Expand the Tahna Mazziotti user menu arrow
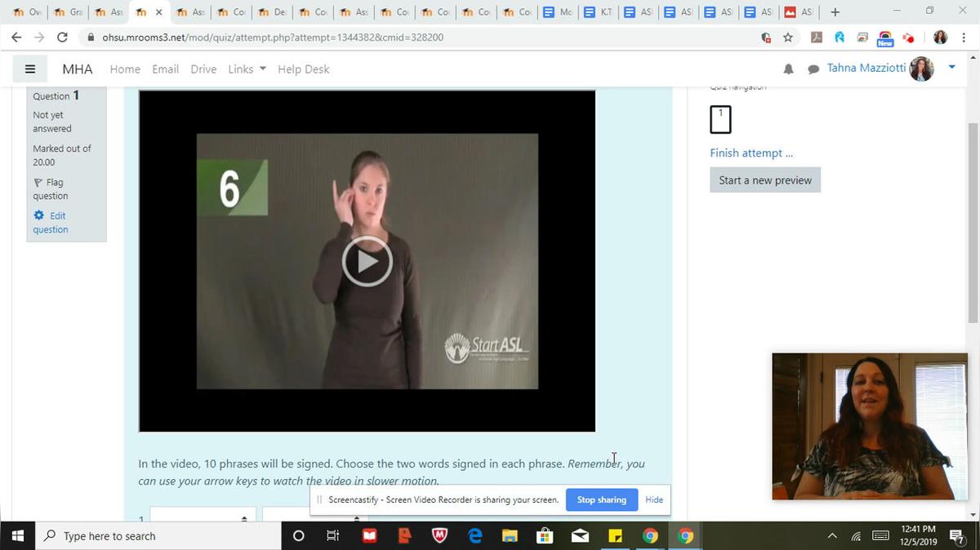The height and width of the screenshot is (550, 980). pos(951,68)
